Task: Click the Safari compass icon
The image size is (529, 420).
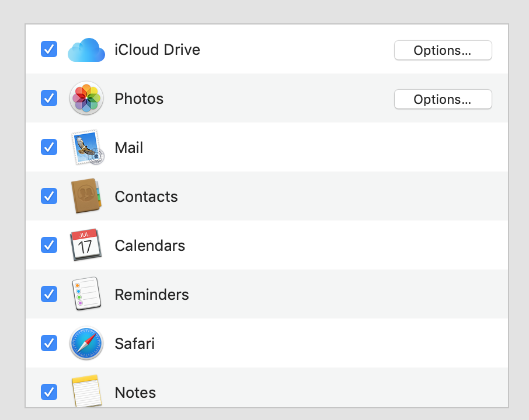Action: 86,343
